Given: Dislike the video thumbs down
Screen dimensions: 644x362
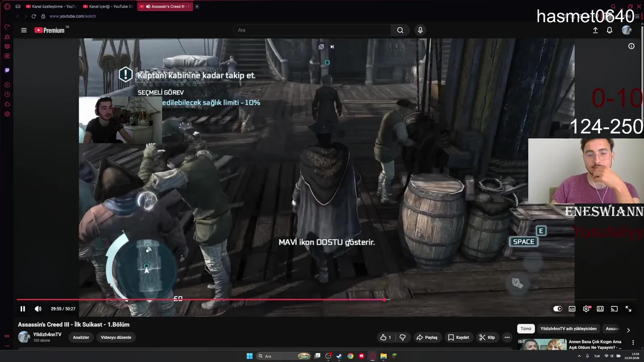Looking at the screenshot, I should [x=403, y=337].
